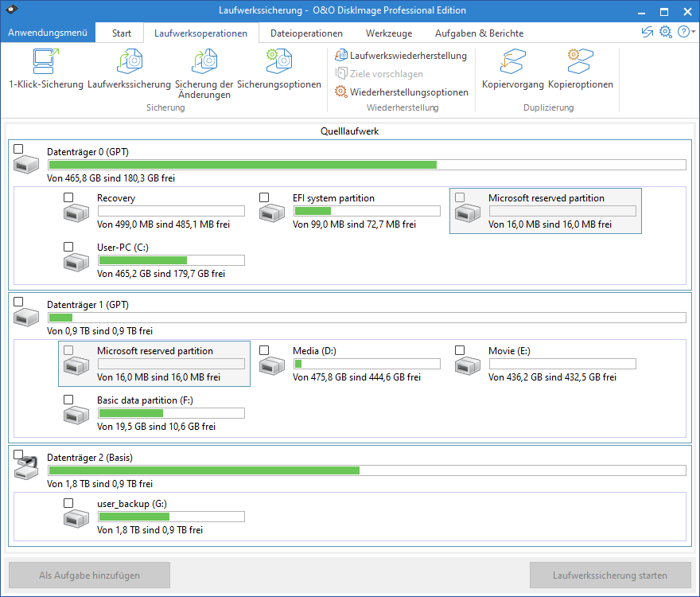
Task: Open the Anwendungsmenü
Action: tap(47, 33)
